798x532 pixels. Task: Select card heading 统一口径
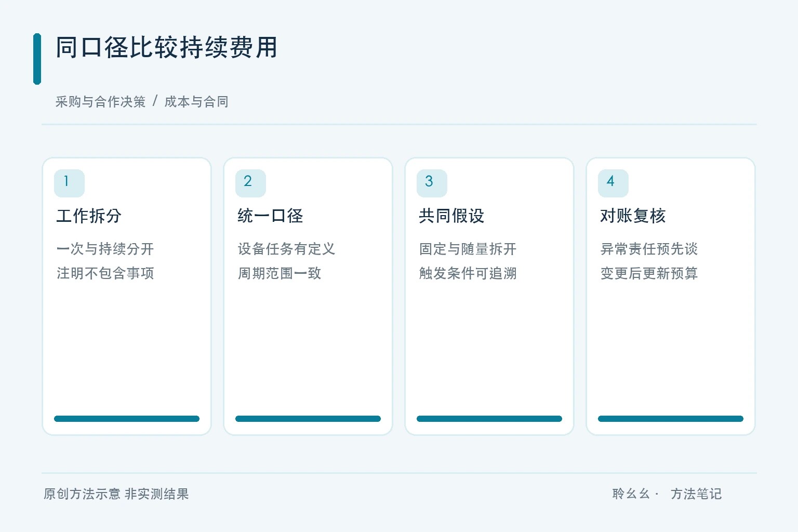[270, 216]
